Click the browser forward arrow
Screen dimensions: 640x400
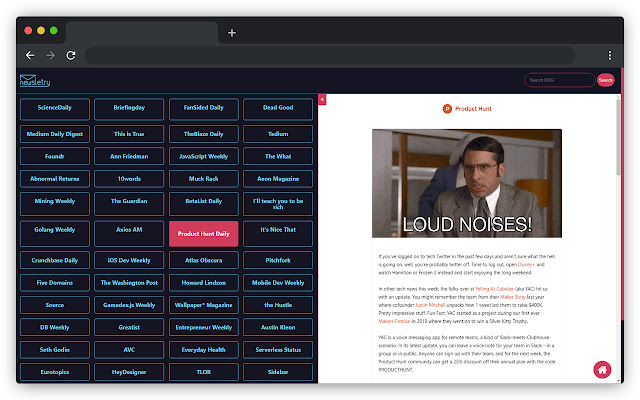(x=50, y=55)
